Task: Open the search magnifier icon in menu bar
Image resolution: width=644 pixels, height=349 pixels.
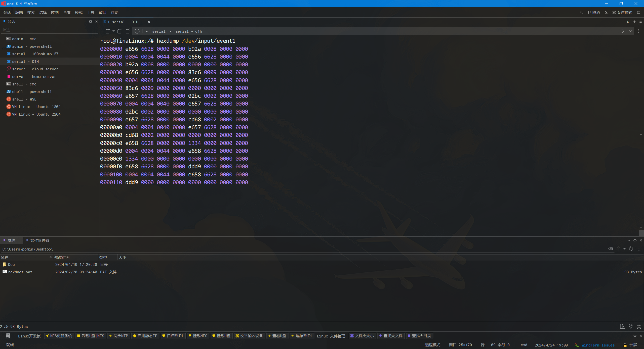Action: [581, 12]
